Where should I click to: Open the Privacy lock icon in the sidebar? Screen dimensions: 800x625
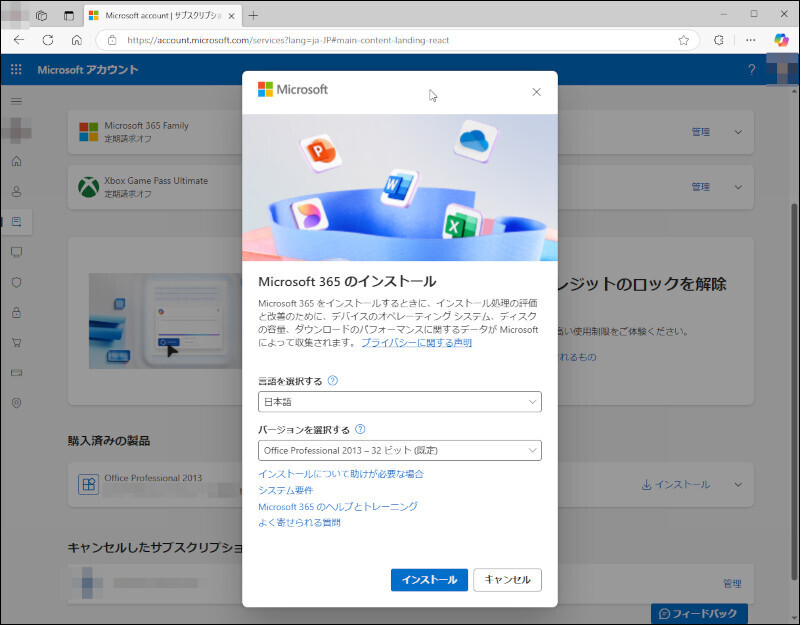pyautogui.click(x=16, y=312)
